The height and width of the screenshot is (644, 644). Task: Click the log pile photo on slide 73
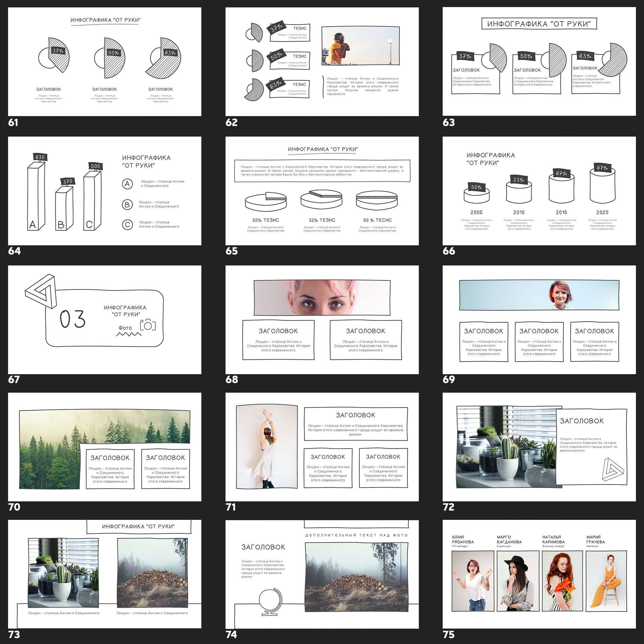(153, 573)
